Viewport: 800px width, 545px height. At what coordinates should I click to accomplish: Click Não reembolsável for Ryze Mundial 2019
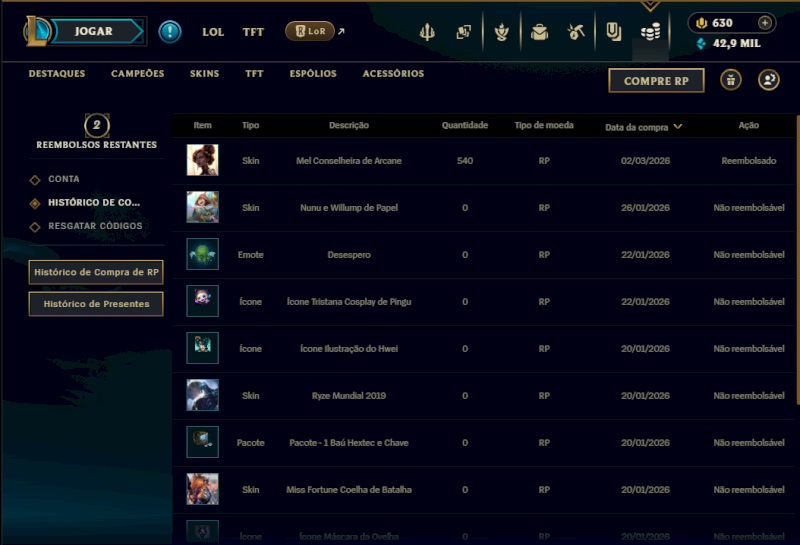point(748,395)
